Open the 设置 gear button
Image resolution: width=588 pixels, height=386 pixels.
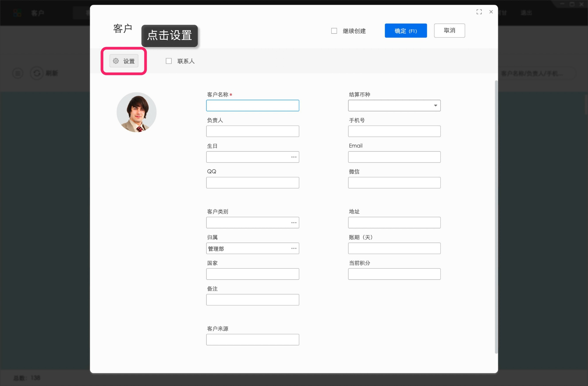tap(124, 61)
